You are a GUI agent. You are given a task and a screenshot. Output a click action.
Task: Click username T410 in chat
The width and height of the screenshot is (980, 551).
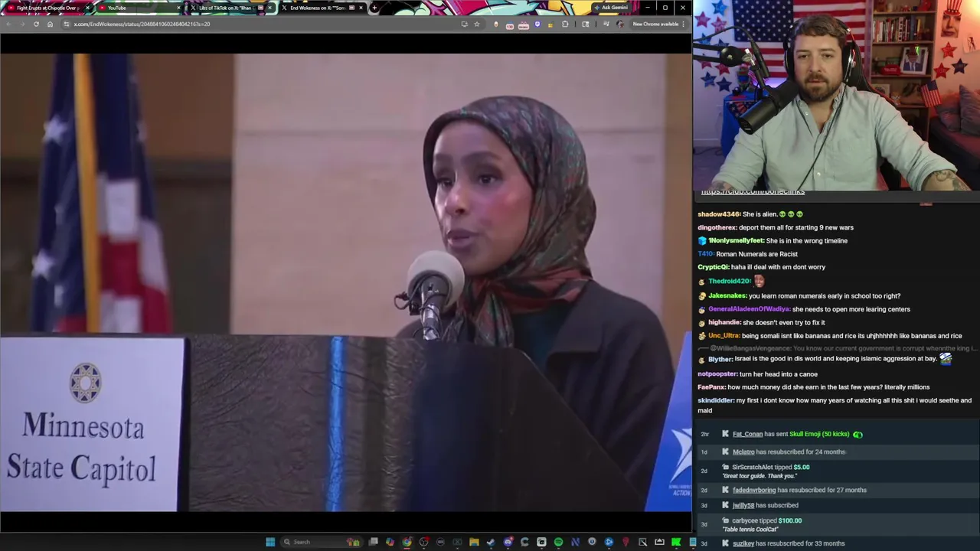[705, 254]
